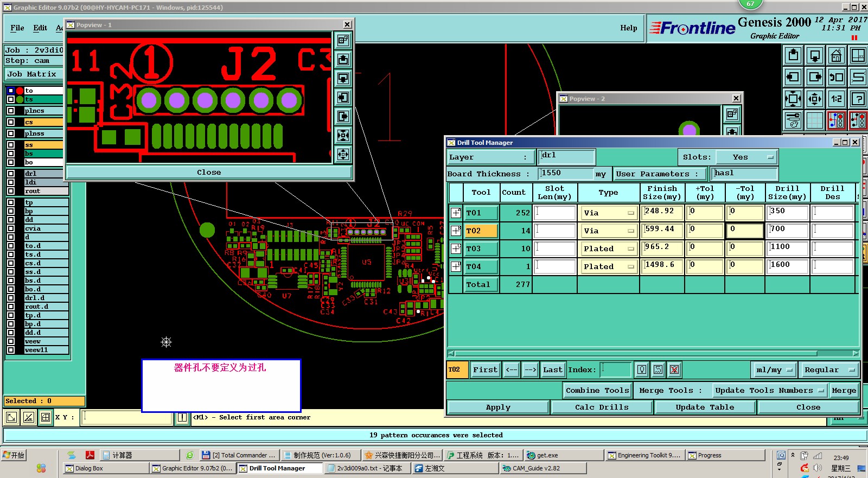Switch to CAM_Guide v2.82 taskbar item
The width and height of the screenshot is (868, 478).
point(543,468)
